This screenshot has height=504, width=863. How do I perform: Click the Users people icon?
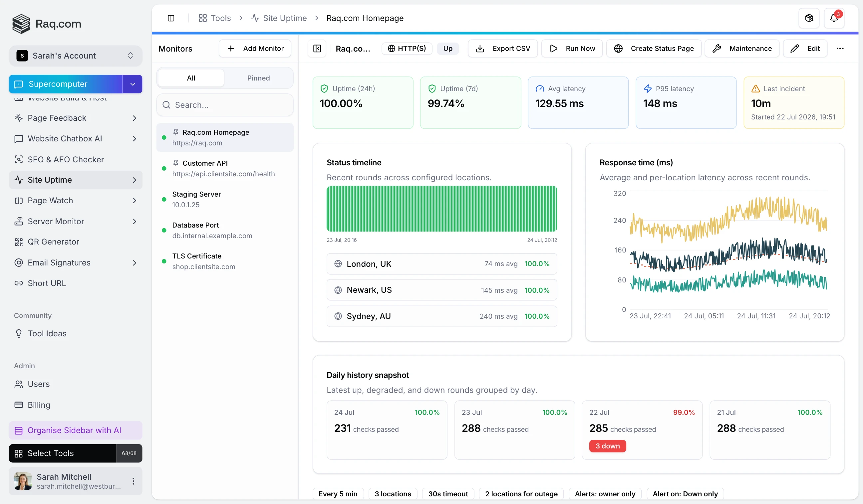pos(19,384)
